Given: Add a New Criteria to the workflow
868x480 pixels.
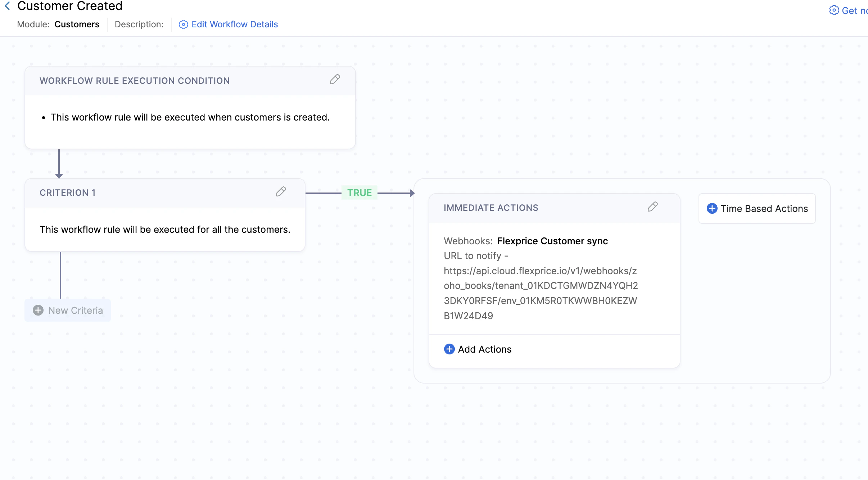Looking at the screenshot, I should tap(68, 310).
